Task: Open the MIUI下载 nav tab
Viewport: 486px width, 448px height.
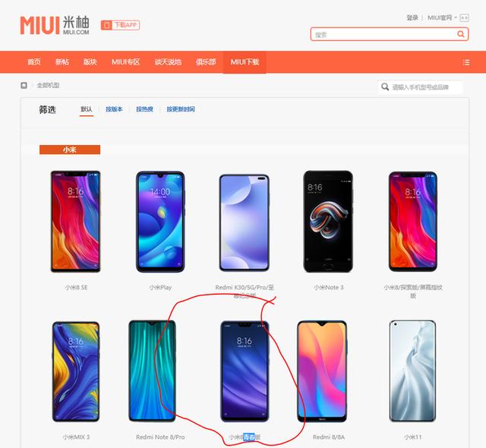Action: (x=245, y=62)
